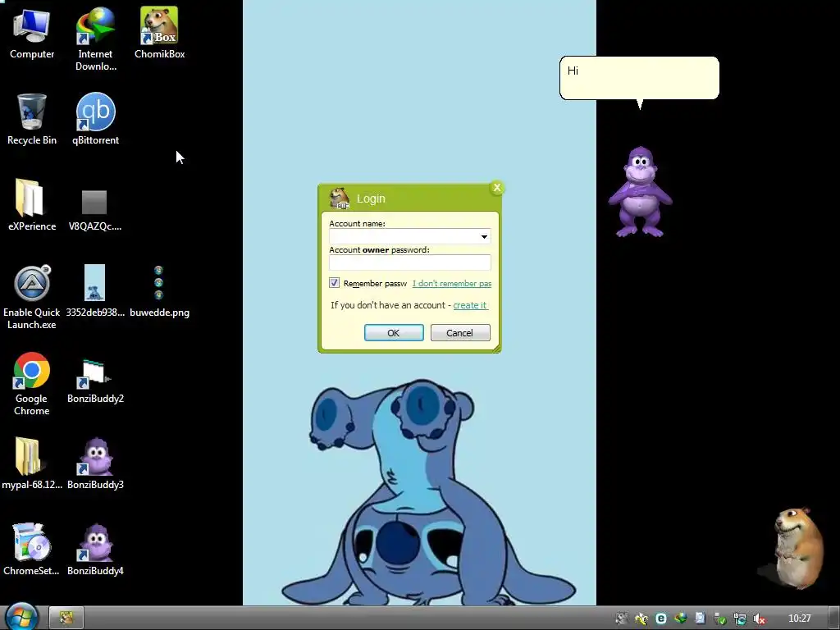Select the ChromeSetup installer icon
The height and width of the screenshot is (630, 840).
click(32, 550)
